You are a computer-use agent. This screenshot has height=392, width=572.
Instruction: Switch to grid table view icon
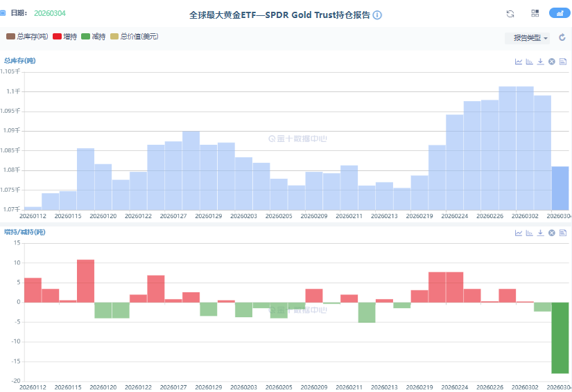(535, 14)
